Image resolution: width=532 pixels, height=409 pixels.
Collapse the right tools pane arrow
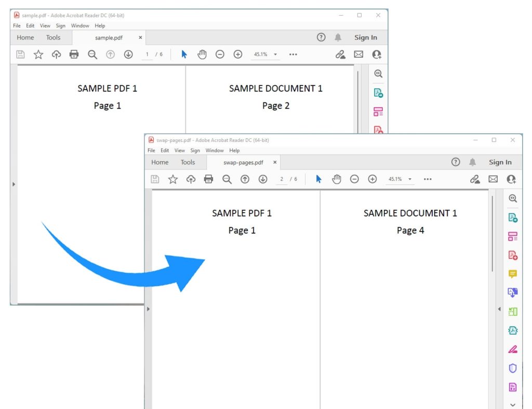pyautogui.click(x=499, y=309)
